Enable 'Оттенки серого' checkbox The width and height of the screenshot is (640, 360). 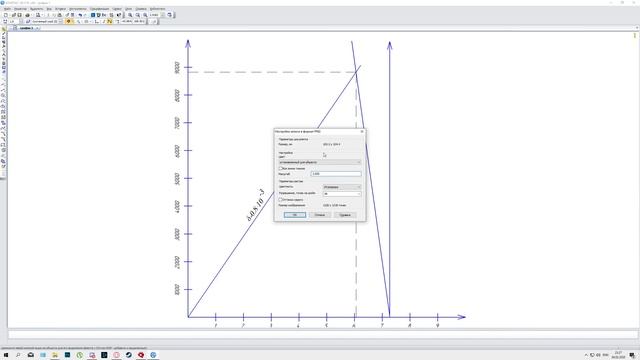coord(280,200)
